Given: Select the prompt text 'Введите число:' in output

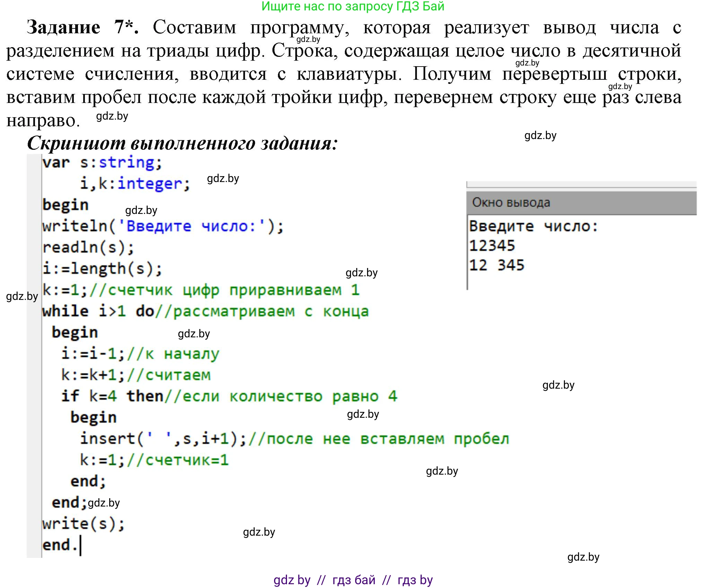Looking at the screenshot, I should [x=534, y=226].
